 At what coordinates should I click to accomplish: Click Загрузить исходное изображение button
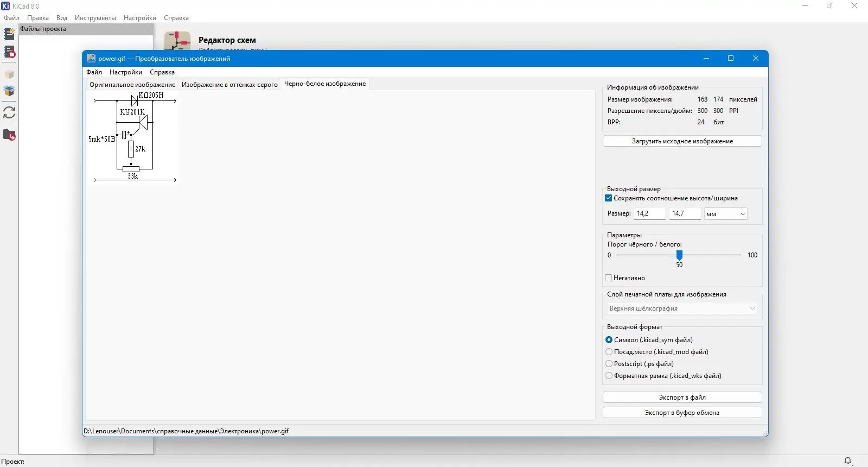coord(682,141)
